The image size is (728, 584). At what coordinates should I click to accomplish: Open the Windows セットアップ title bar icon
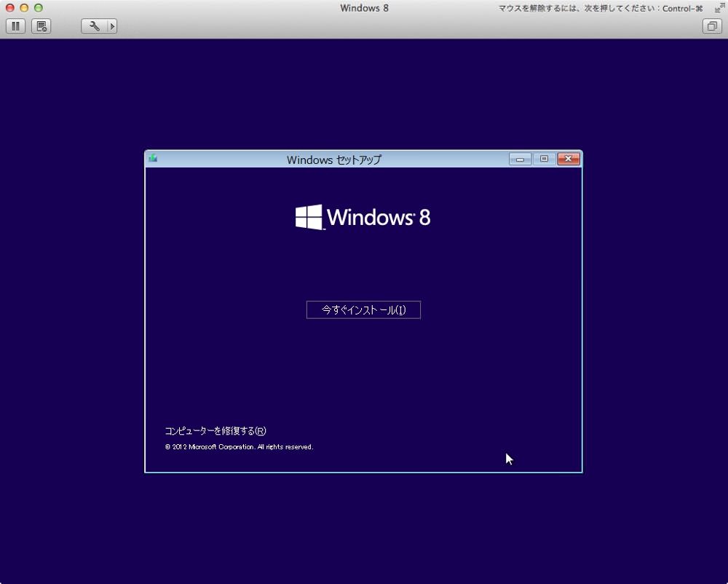click(x=153, y=159)
